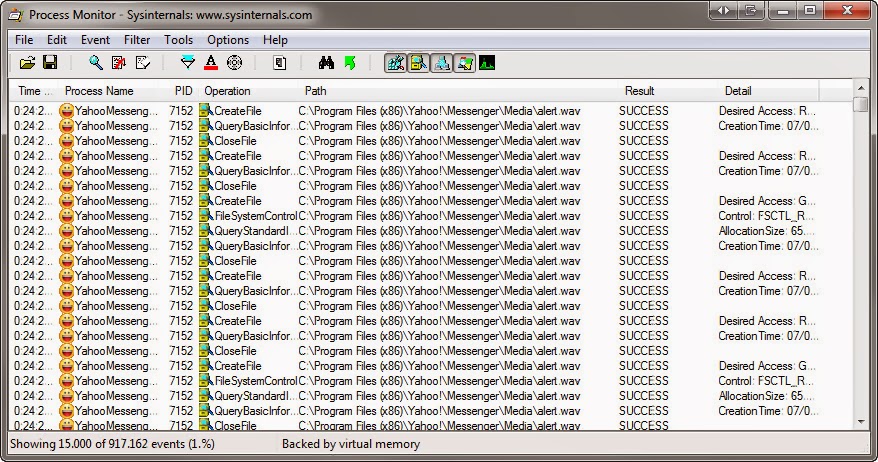This screenshot has width=878, height=462.
Task: Sort by the Process Name column header
Action: pos(110,91)
